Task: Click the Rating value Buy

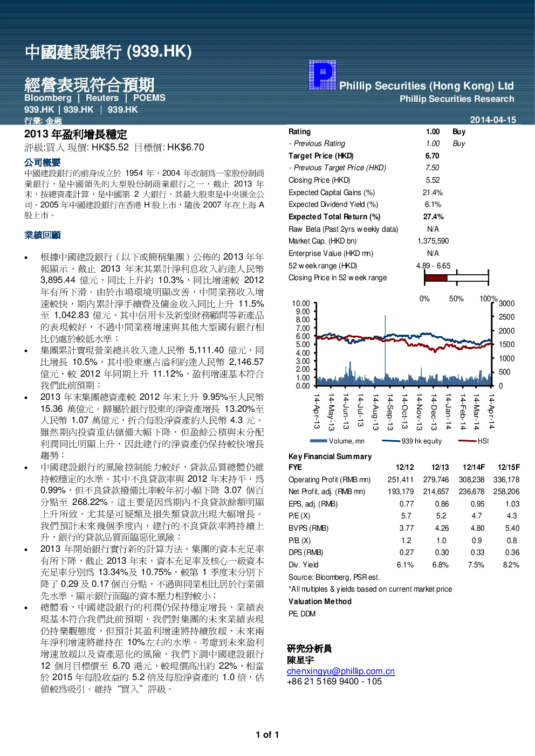Action: click(x=459, y=131)
